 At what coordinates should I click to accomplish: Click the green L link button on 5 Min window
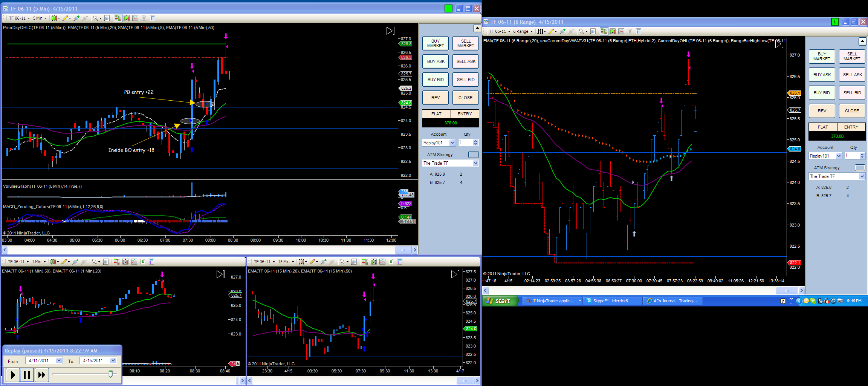tap(448, 8)
